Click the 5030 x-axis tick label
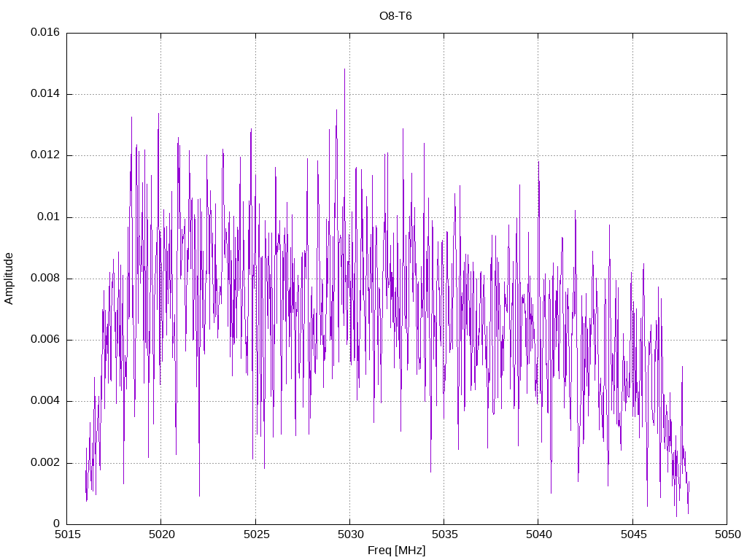 (351, 534)
